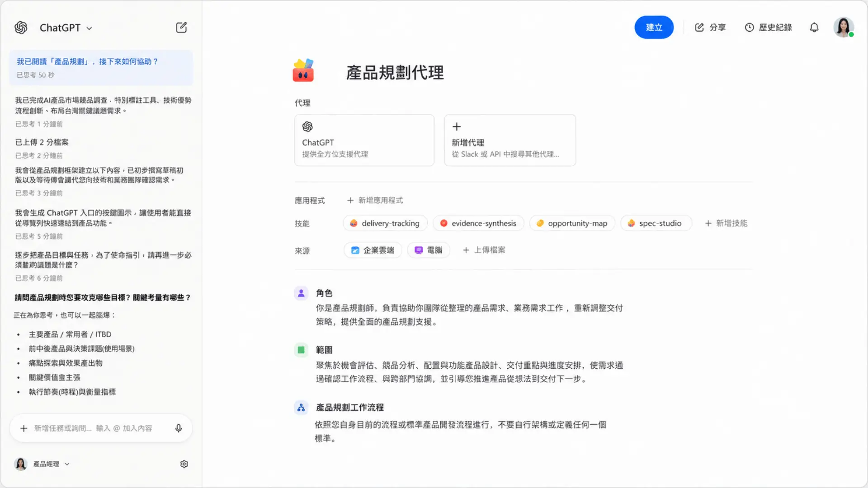
Task: Open the 我已完成AI產品市場競品調查 message
Action: pos(103,105)
